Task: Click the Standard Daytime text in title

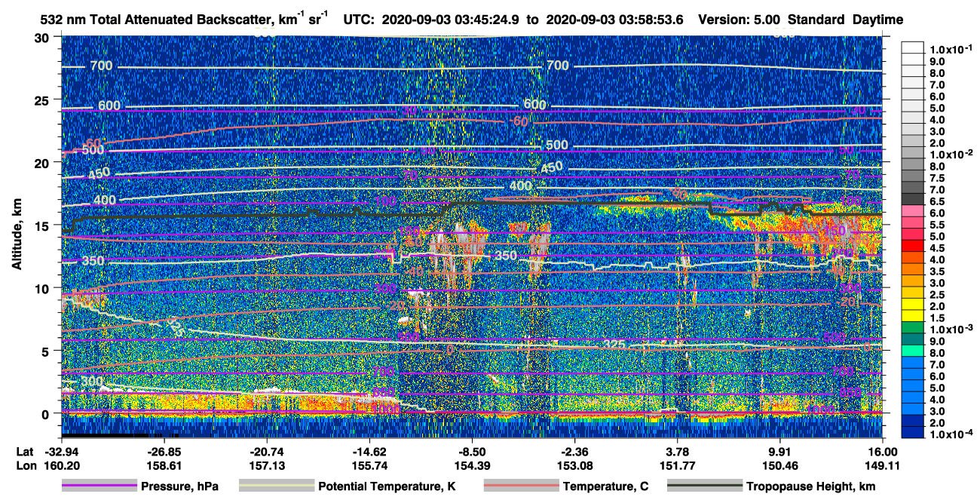Action: point(847,20)
